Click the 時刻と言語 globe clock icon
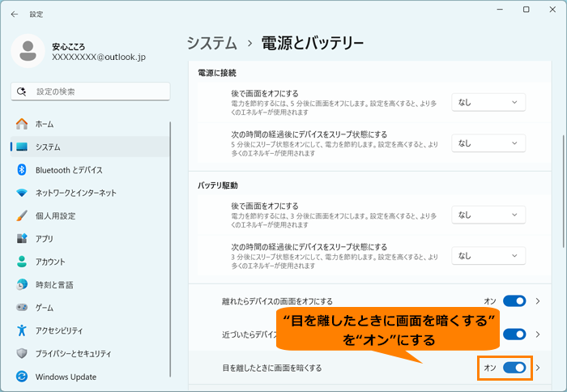The width and height of the screenshot is (567, 392). pos(22,284)
